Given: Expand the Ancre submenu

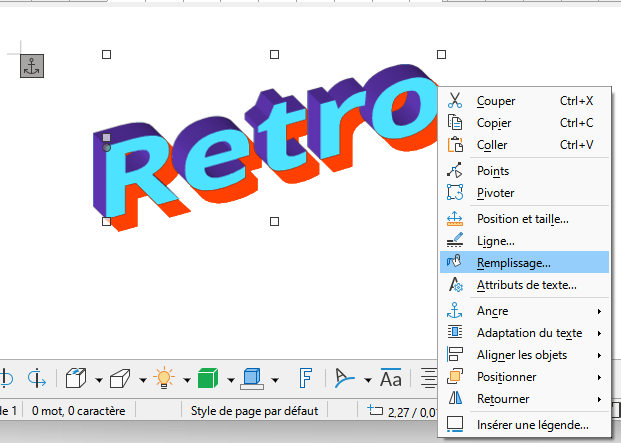Looking at the screenshot, I should [x=524, y=311].
